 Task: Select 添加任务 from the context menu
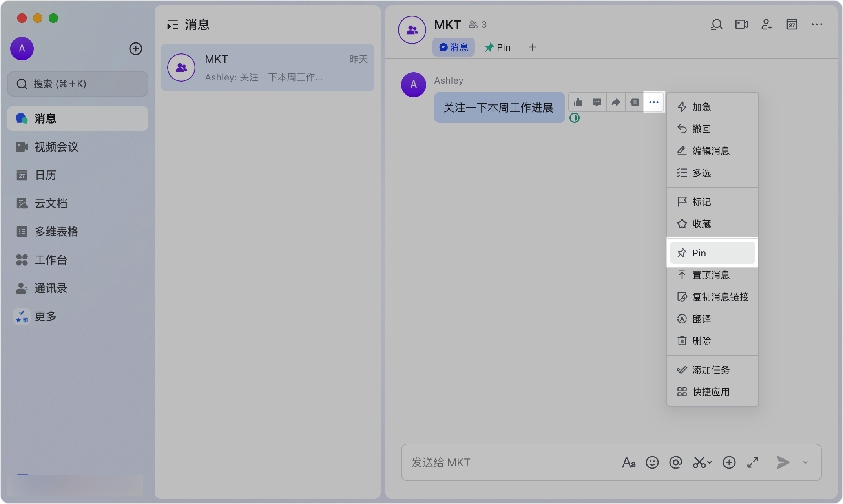tap(713, 370)
